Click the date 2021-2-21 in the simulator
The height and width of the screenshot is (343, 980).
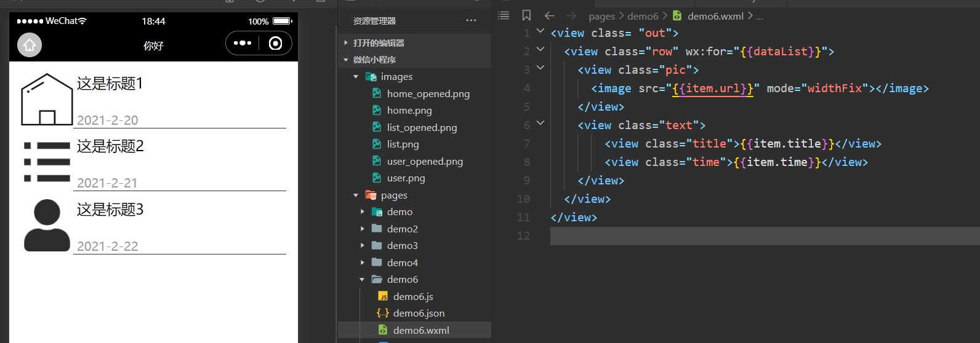pos(107,183)
